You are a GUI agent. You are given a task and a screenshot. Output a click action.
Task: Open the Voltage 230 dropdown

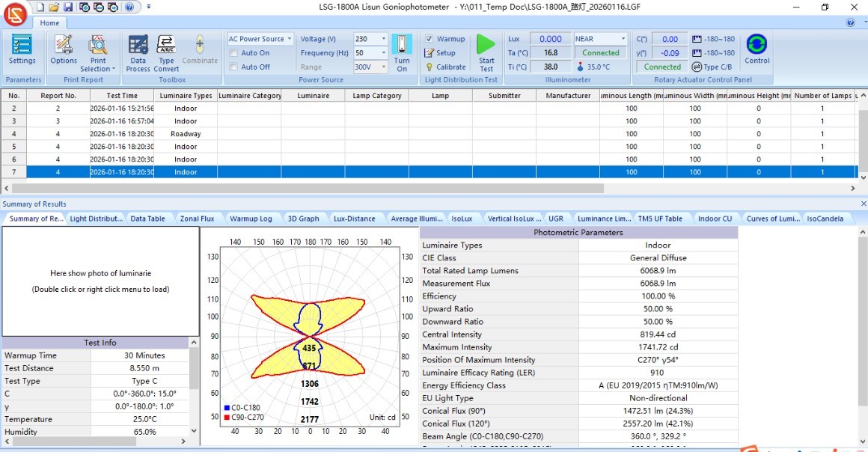coord(384,39)
